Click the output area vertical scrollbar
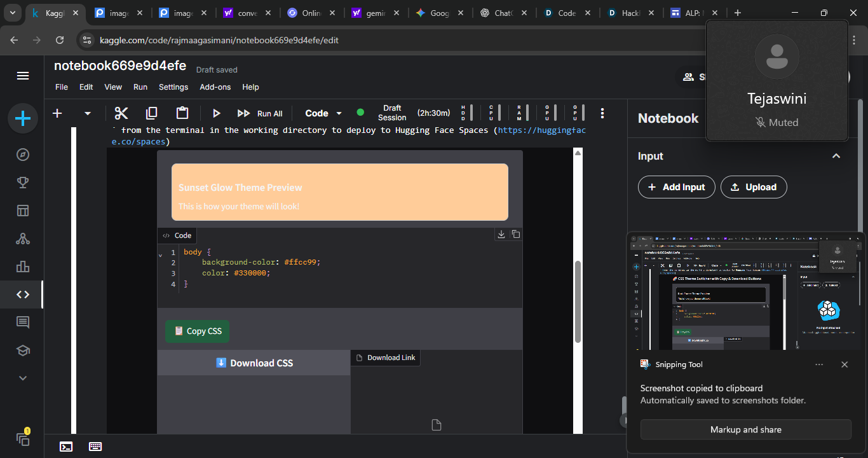The height and width of the screenshot is (458, 868). click(578, 302)
